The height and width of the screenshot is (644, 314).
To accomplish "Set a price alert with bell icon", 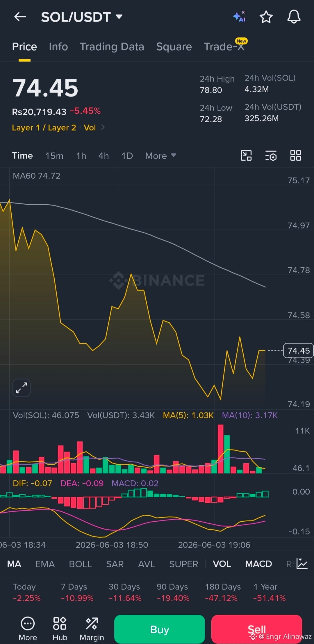I will [x=294, y=17].
